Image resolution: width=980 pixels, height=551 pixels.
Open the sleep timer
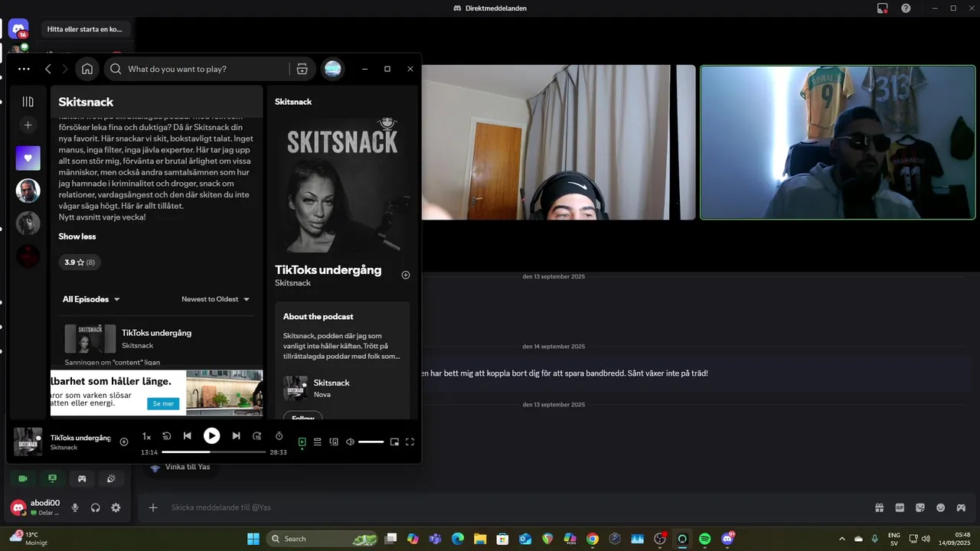[279, 436]
